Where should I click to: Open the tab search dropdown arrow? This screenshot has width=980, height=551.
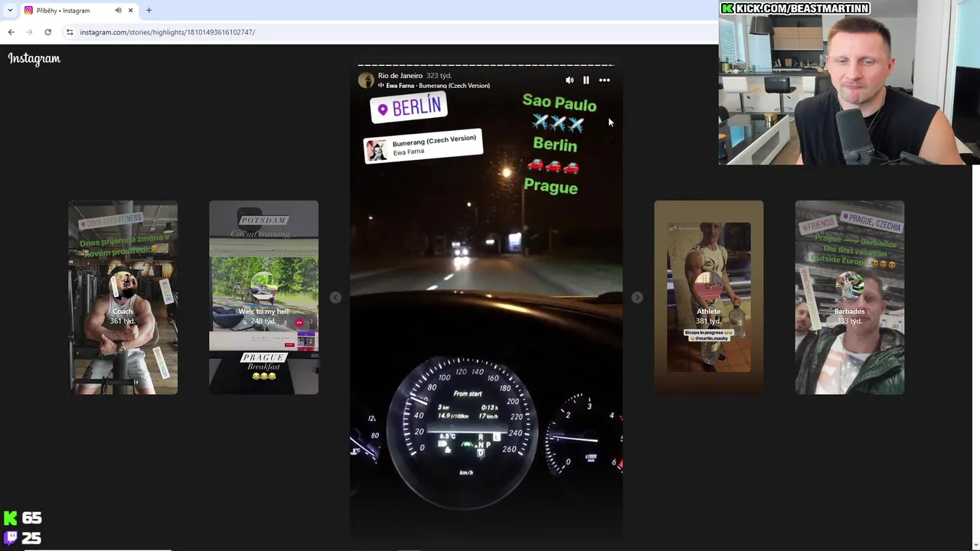(10, 11)
